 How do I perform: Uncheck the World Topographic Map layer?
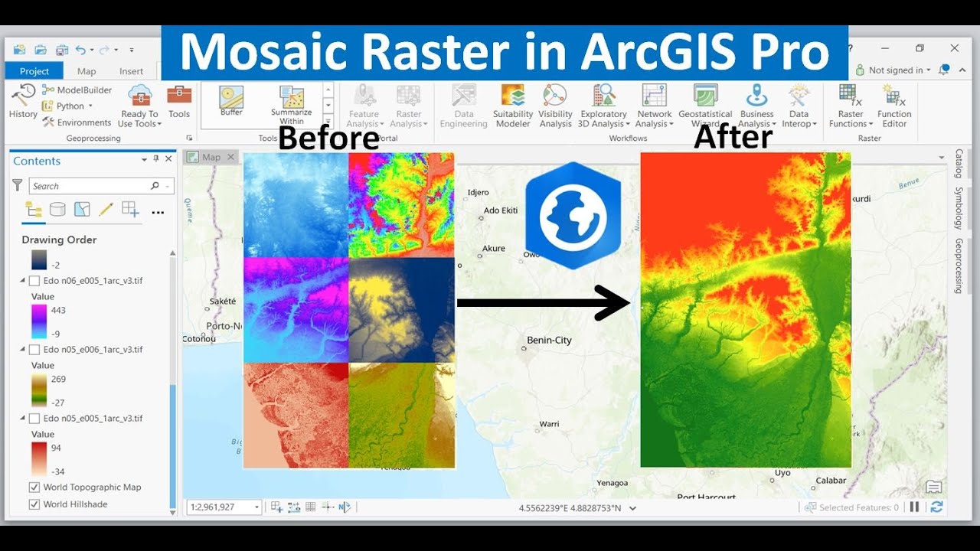tap(34, 487)
